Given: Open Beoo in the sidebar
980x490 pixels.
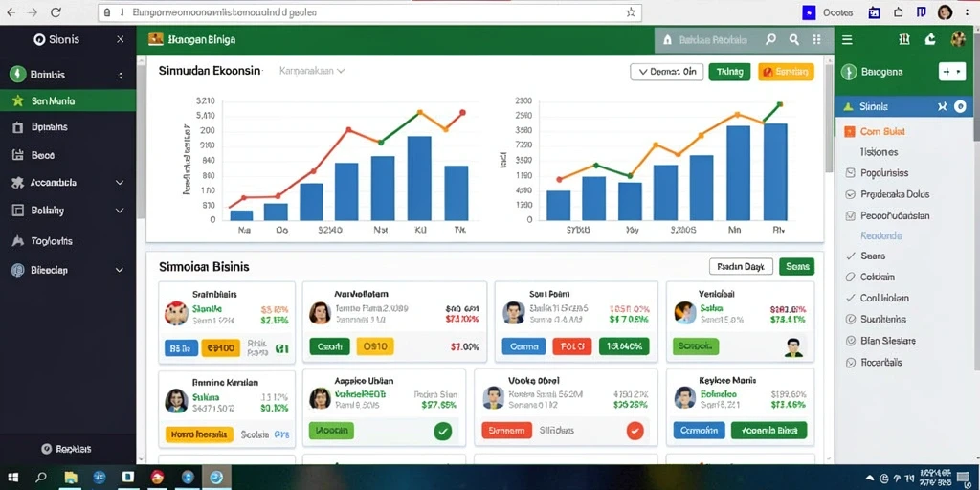Looking at the screenshot, I should 43,155.
